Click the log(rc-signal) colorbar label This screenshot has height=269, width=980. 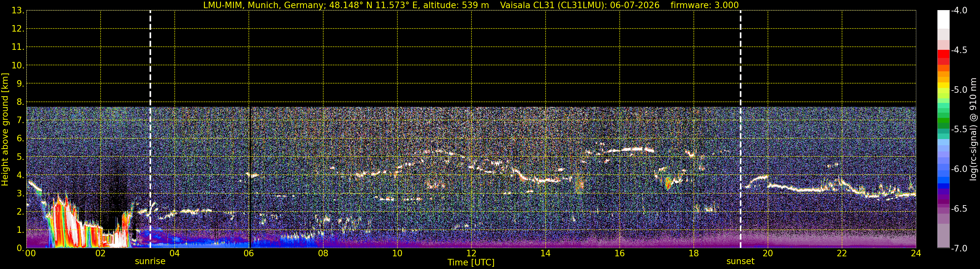(973, 129)
